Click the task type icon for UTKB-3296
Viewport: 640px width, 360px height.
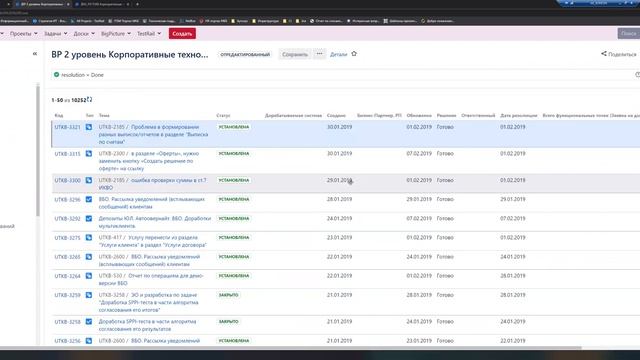click(89, 199)
